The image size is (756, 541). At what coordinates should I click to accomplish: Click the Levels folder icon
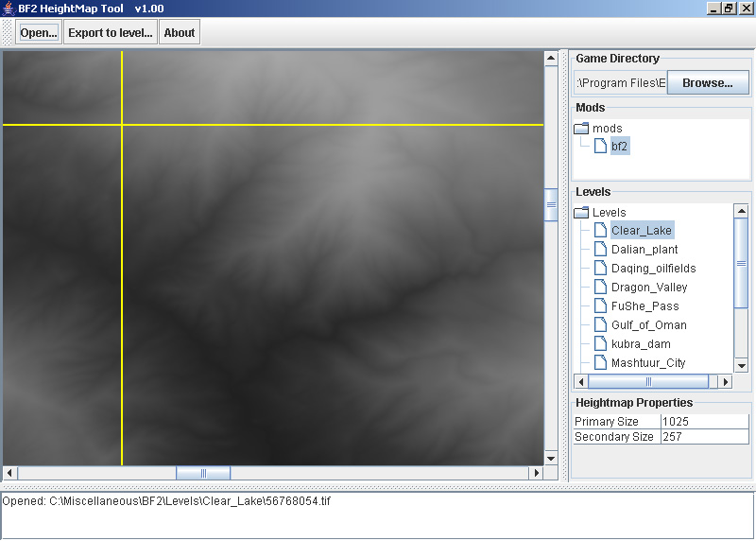click(581, 213)
